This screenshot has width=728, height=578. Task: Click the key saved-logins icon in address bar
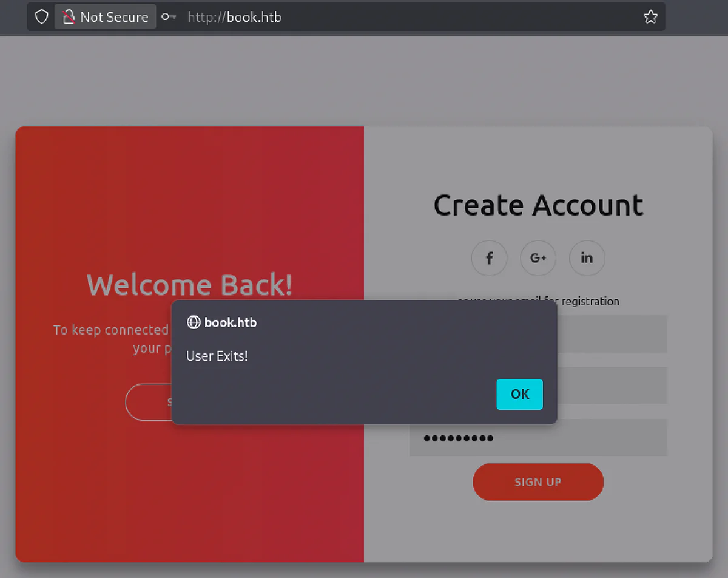[x=169, y=17]
